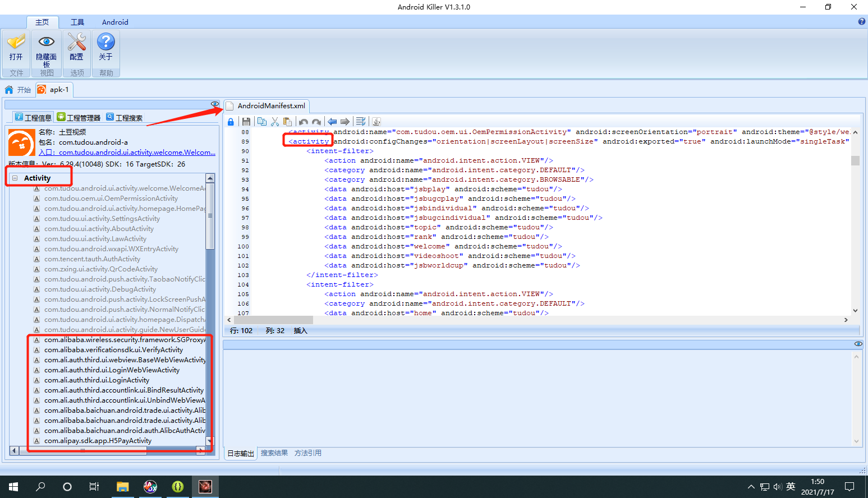Click the scissors cut icon
Screen dimensions: 868x498
click(275, 122)
